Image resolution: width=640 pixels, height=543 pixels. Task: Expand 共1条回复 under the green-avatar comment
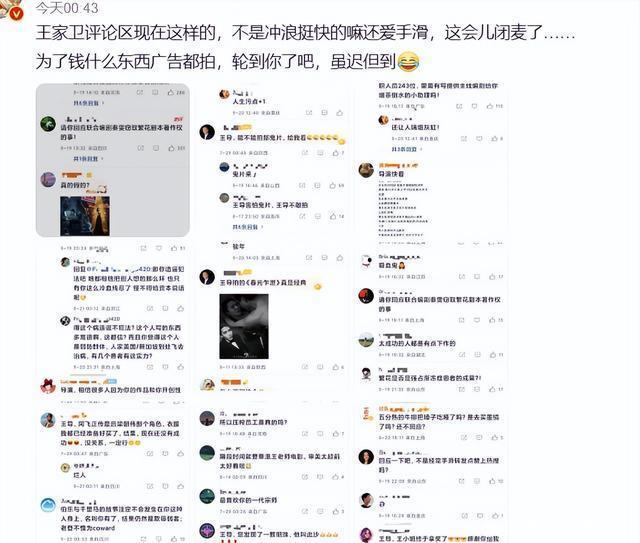click(x=88, y=158)
